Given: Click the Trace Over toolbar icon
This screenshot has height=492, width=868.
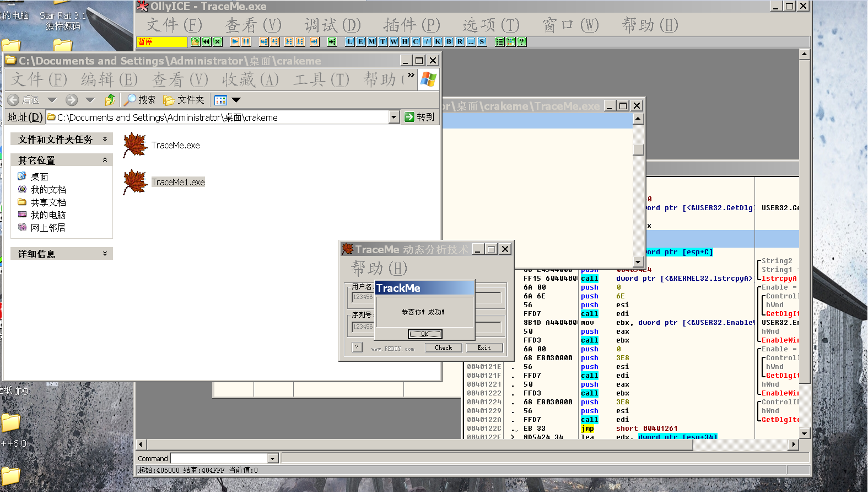Looking at the screenshot, I should point(300,41).
